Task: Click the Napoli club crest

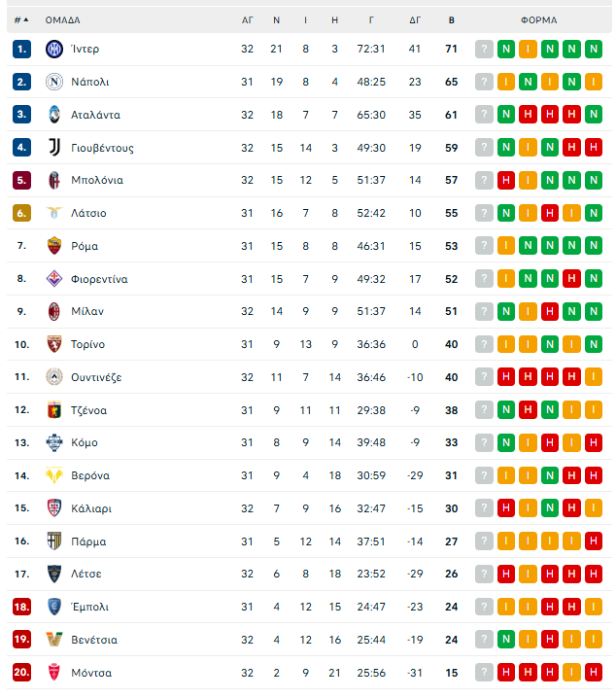Action: [x=53, y=82]
